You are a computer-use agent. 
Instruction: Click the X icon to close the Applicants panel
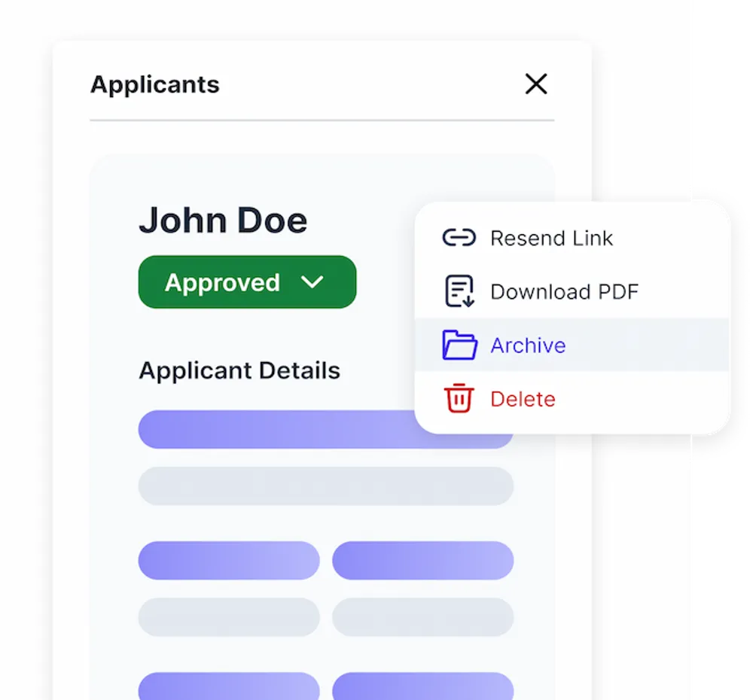click(x=536, y=84)
